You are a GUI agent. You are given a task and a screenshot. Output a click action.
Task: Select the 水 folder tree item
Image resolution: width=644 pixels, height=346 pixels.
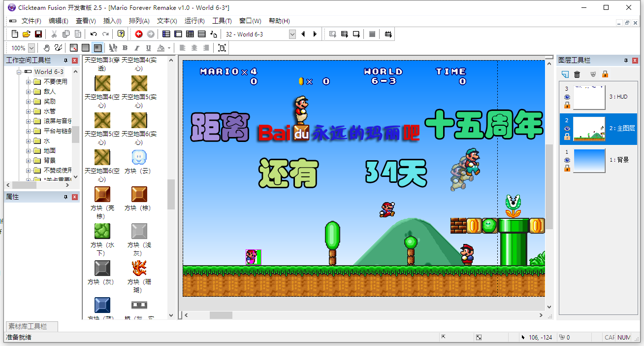coord(47,140)
